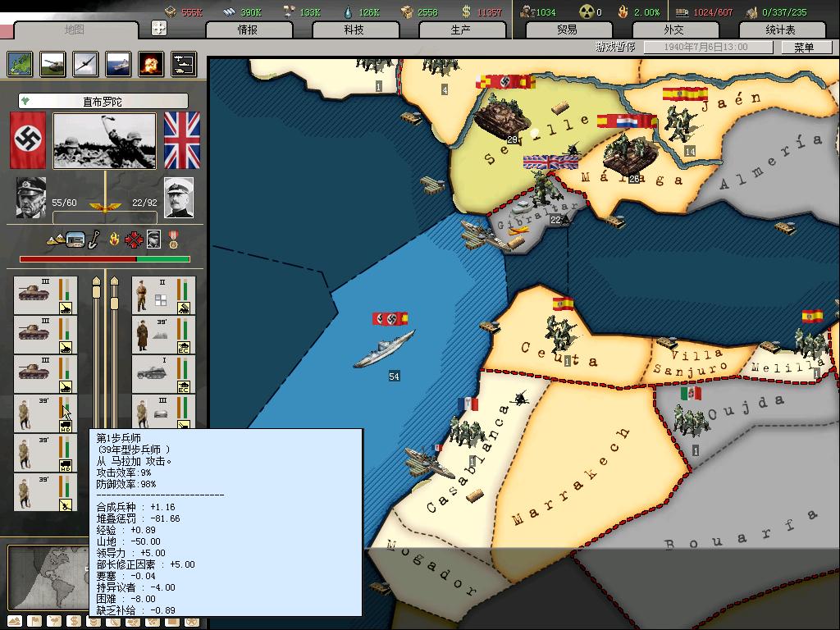Select the infantry stack 14 in Jaén
The image size is (840, 630).
[681, 125]
